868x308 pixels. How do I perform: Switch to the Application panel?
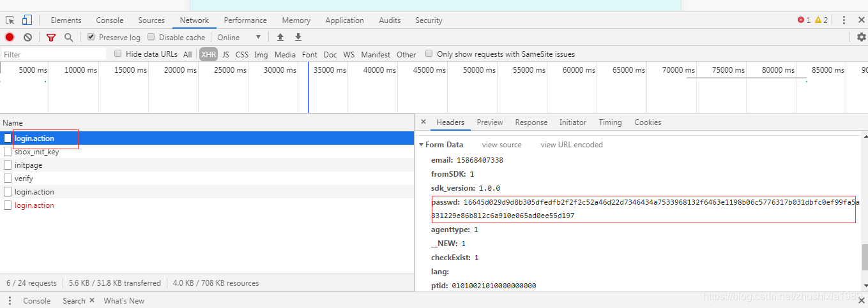(344, 20)
